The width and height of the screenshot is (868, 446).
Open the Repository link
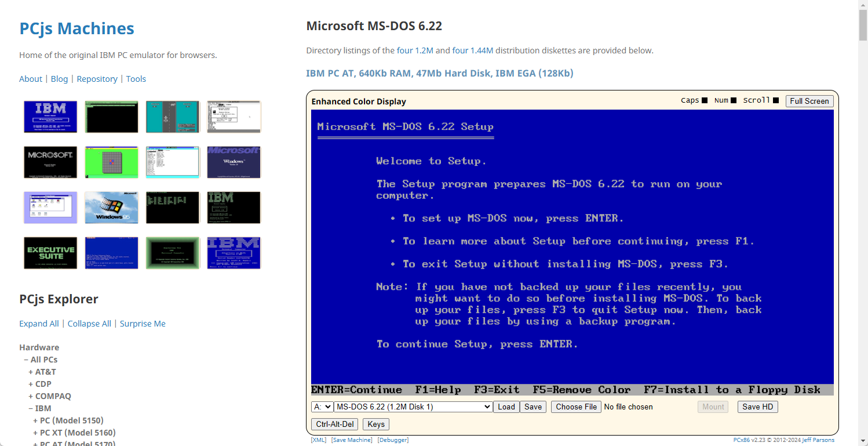(x=97, y=79)
